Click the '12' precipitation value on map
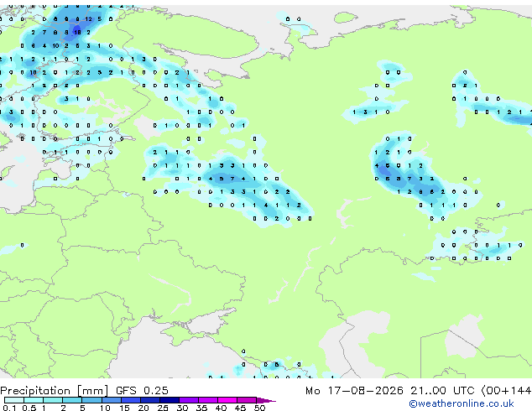The height and width of the screenshot is (411, 532). click(88, 19)
